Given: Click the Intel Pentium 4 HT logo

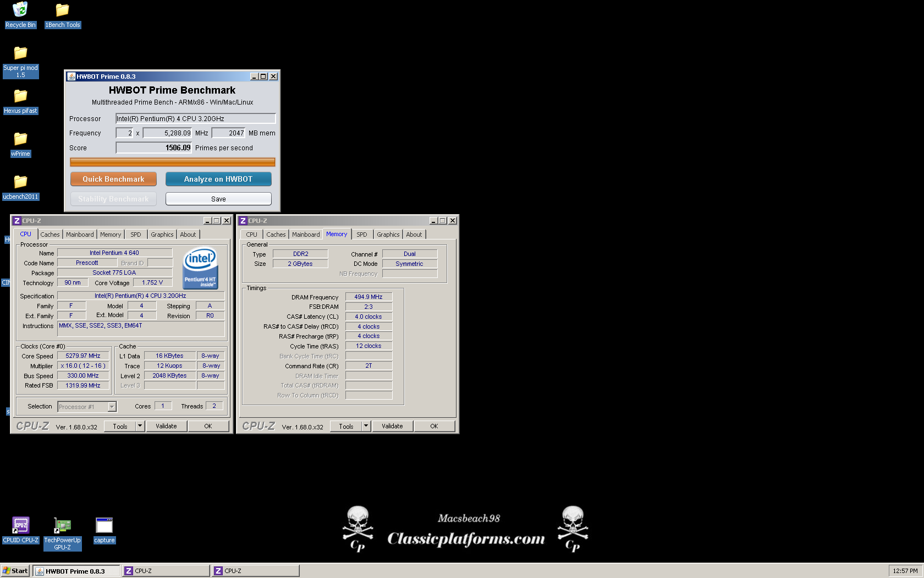Looking at the screenshot, I should 200,268.
